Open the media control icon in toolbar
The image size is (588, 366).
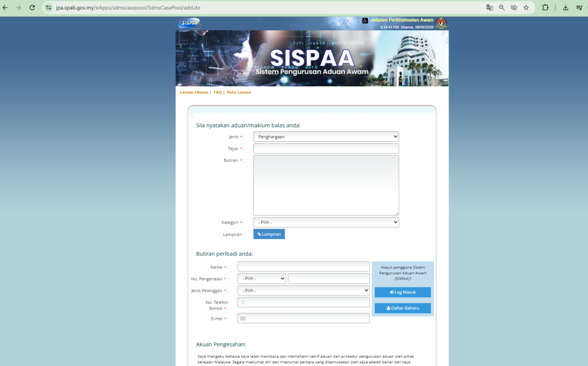click(579, 8)
